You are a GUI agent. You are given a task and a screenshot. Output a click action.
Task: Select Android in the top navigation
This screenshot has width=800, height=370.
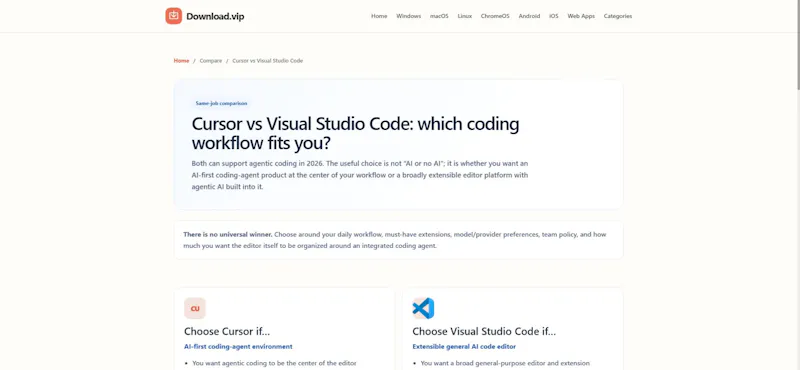pos(529,16)
